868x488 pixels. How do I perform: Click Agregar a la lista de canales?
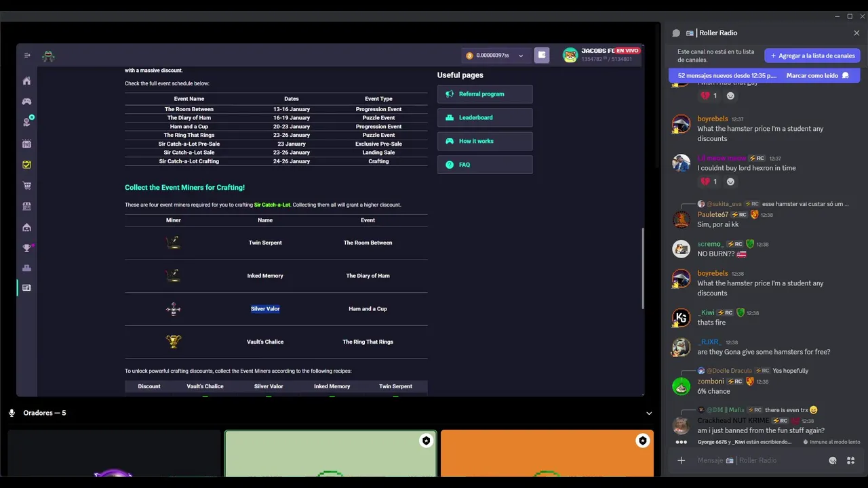click(812, 56)
